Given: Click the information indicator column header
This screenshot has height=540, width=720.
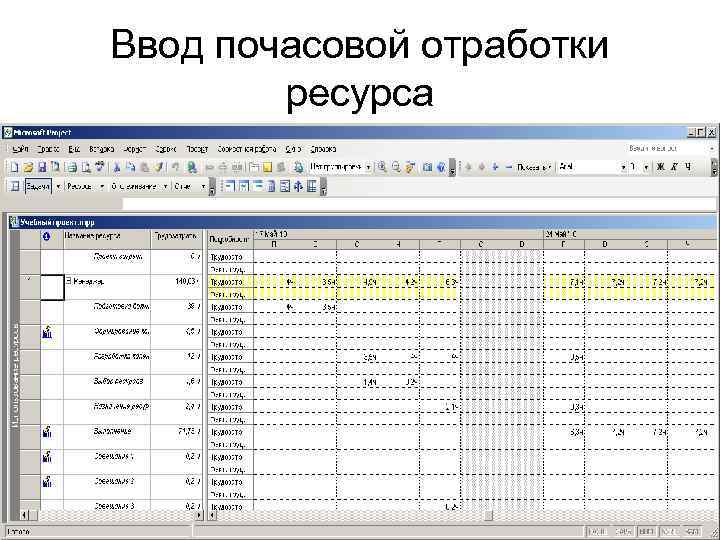Looking at the screenshot, I should 46,236.
